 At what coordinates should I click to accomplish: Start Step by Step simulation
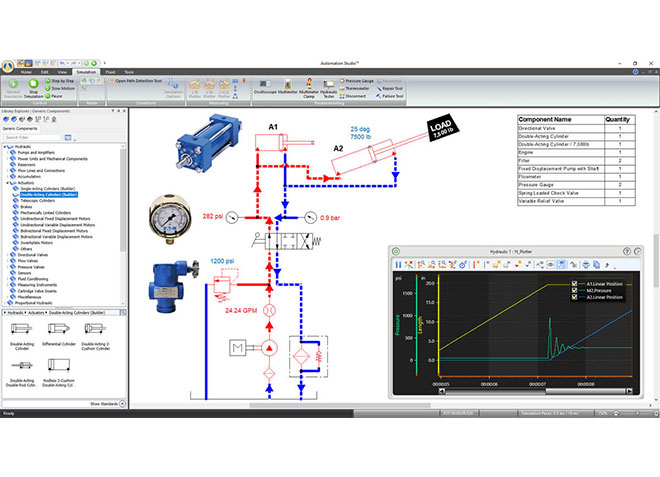(60, 80)
